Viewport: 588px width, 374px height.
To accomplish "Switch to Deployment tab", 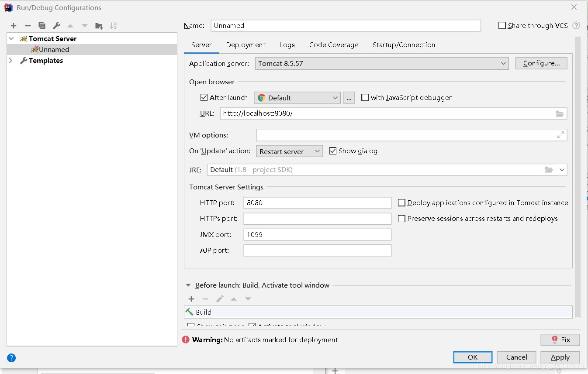I will [x=246, y=45].
